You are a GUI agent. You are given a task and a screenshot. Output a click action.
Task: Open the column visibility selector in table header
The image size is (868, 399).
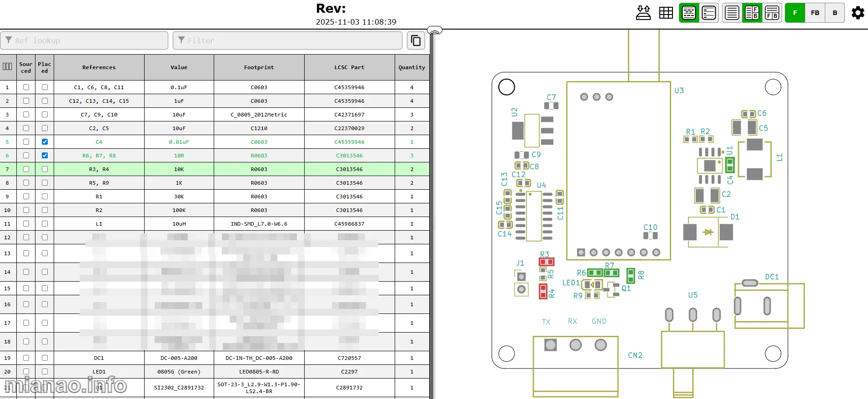[7, 67]
